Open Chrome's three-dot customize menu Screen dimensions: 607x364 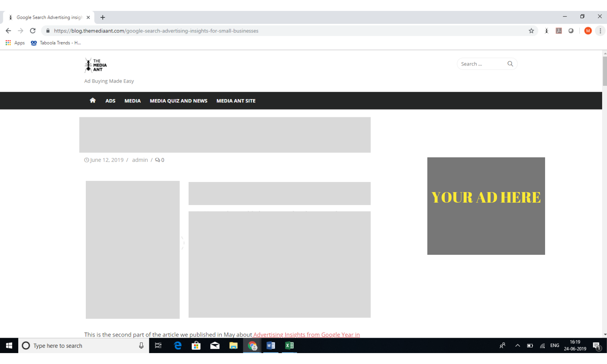[600, 30]
